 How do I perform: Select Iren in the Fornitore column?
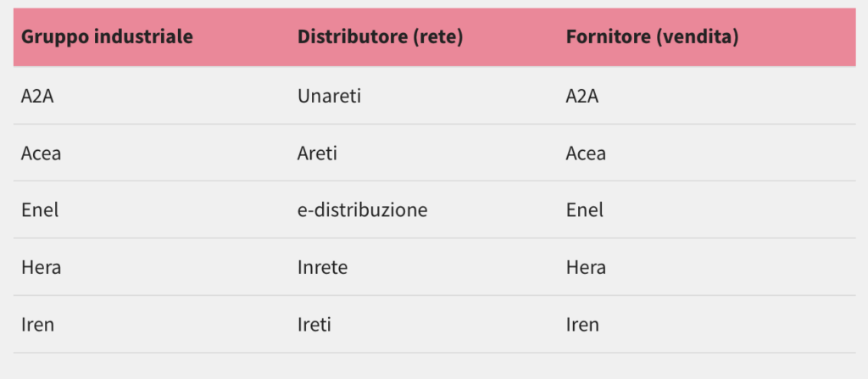(x=582, y=325)
